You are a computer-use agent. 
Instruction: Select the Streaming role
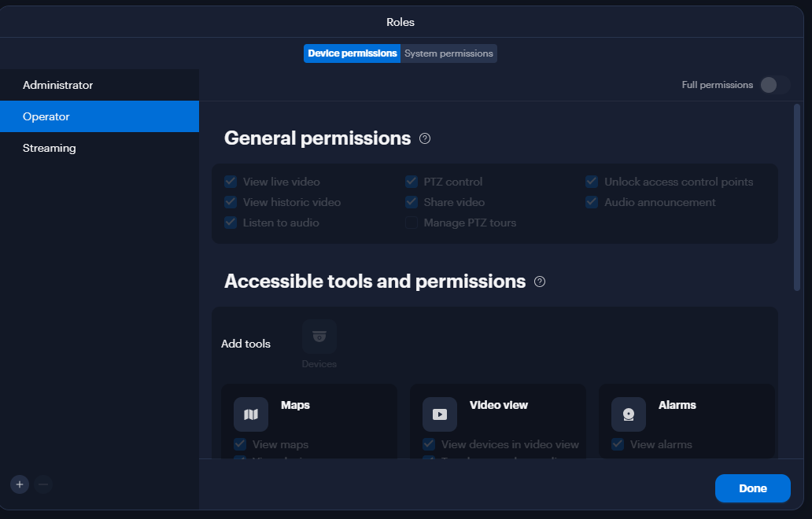(x=99, y=148)
